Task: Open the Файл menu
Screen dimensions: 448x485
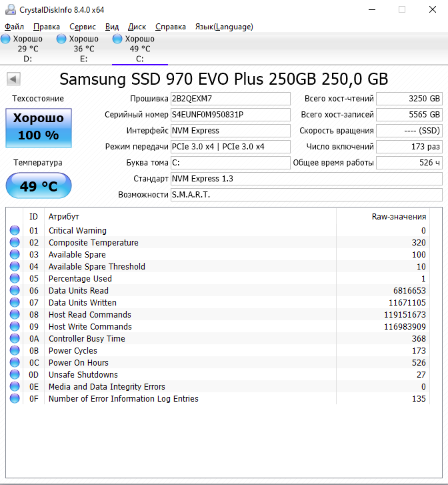Action: tap(14, 27)
